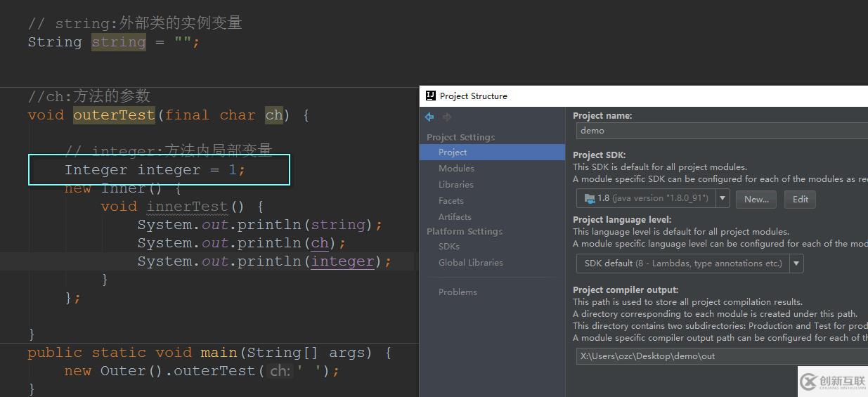Click the 'Project name:' label

(x=602, y=116)
